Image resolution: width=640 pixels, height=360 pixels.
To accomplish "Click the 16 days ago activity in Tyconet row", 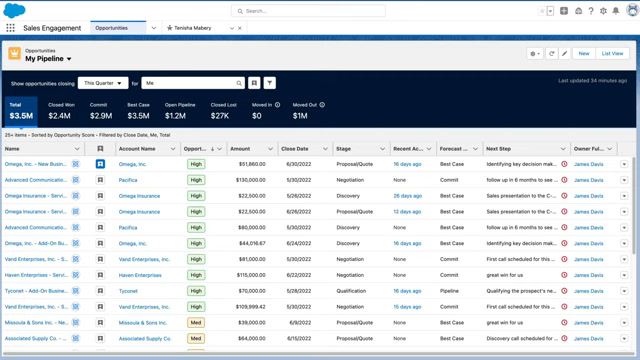I will [x=407, y=291].
